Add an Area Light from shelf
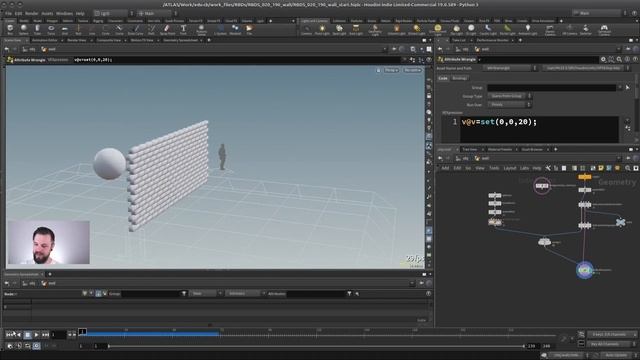This screenshot has height=360, width=640. (x=356, y=30)
